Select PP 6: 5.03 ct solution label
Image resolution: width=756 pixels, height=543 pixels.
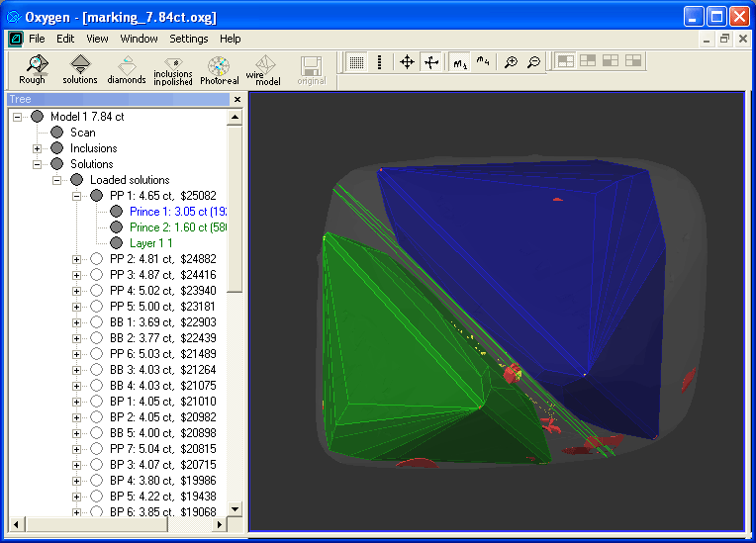(x=162, y=354)
